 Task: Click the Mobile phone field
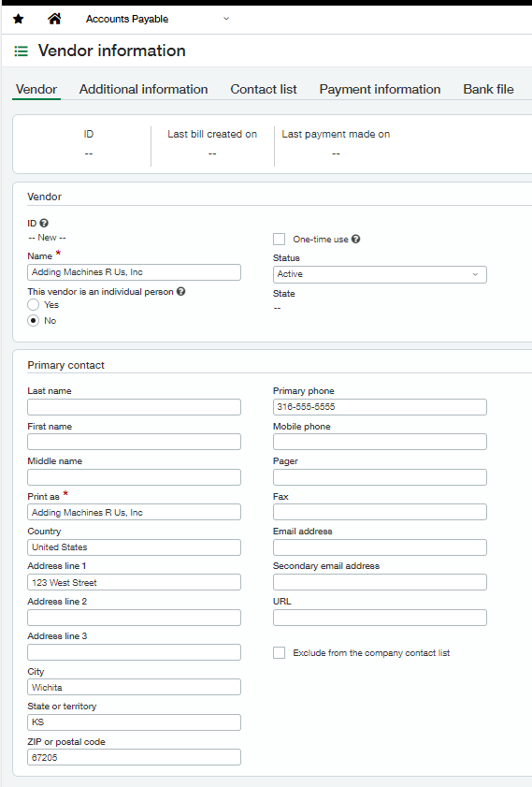(380, 442)
